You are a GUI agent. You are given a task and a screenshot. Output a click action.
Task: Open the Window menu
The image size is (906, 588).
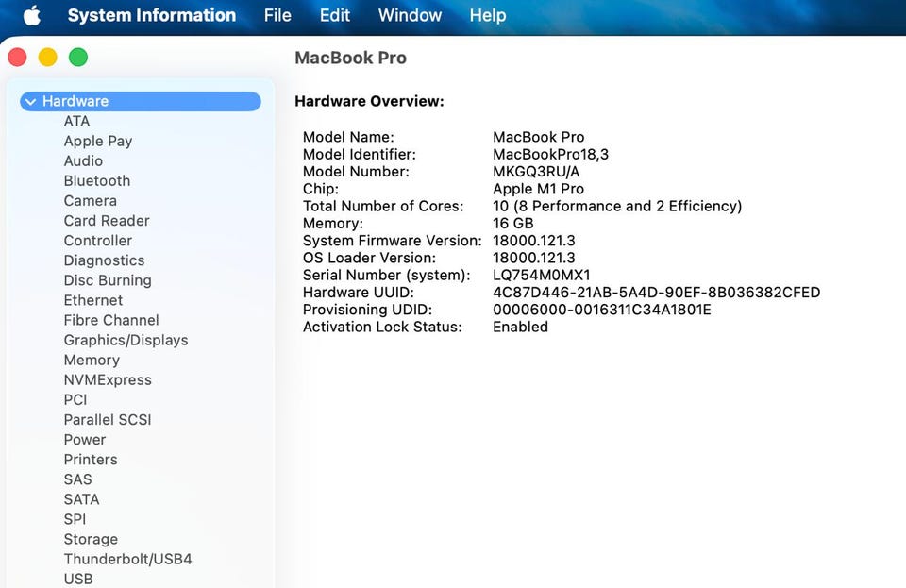(410, 15)
